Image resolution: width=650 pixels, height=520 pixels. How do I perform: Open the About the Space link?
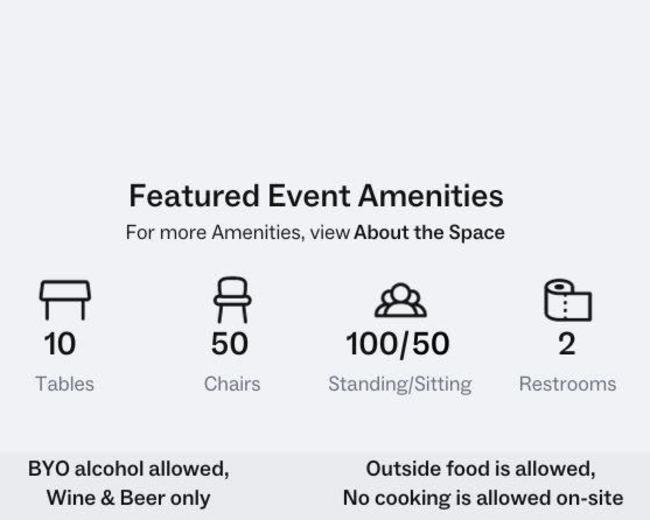tap(429, 232)
